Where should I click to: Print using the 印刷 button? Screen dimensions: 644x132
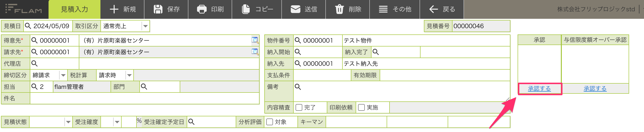[210, 9]
